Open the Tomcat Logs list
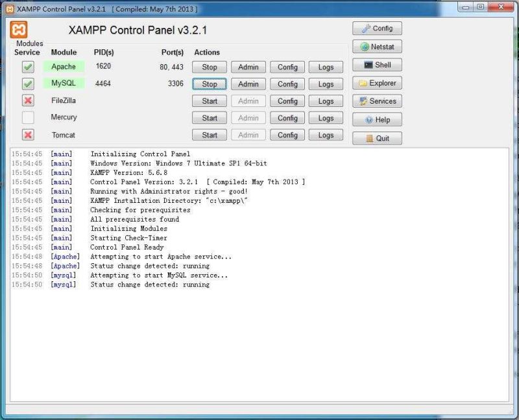The image size is (519, 420). [326, 135]
